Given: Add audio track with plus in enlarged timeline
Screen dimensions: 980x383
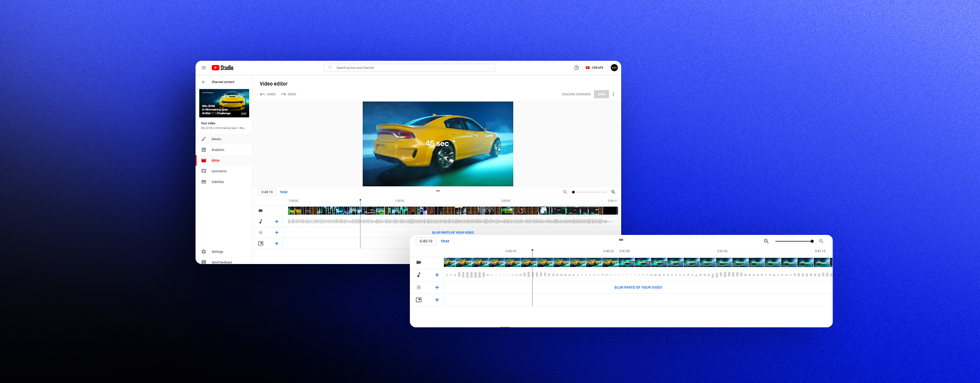Looking at the screenshot, I should (x=437, y=275).
